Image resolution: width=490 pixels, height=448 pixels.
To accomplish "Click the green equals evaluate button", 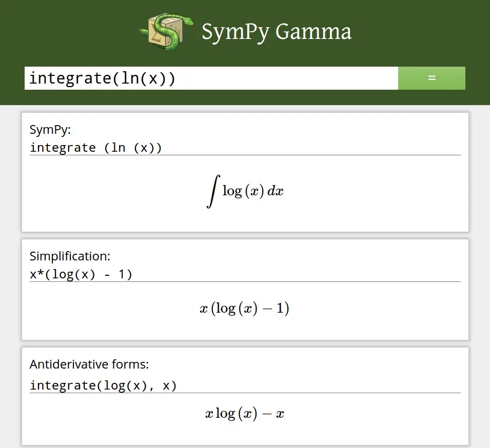I will [432, 78].
